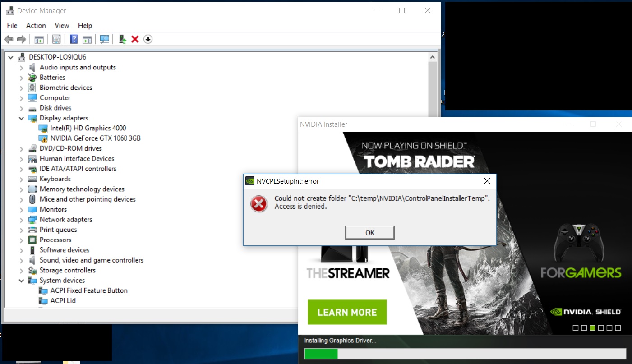This screenshot has height=364, width=632.
Task: Collapse the DESKTOP-LO9IQU6 root node
Action: [10, 57]
